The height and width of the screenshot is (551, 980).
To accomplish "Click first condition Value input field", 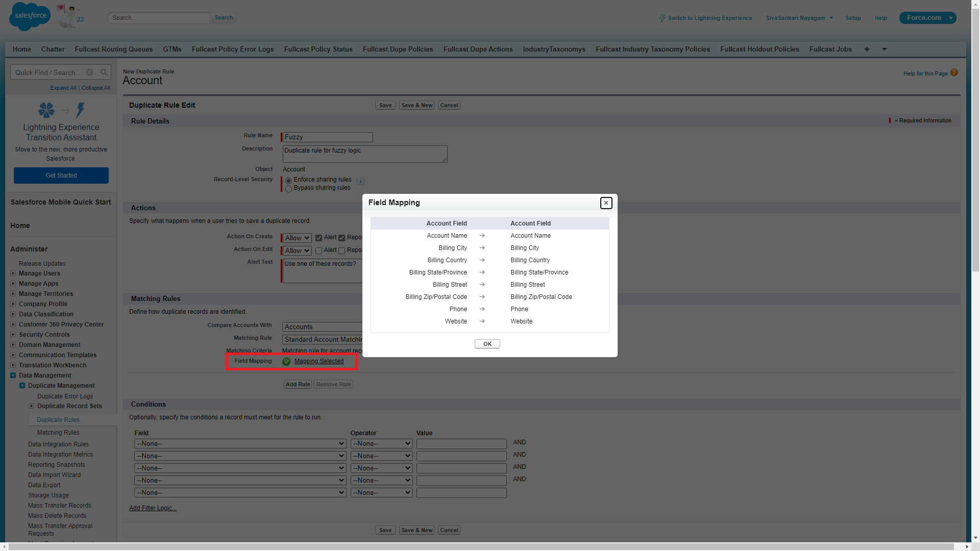I will coord(461,444).
